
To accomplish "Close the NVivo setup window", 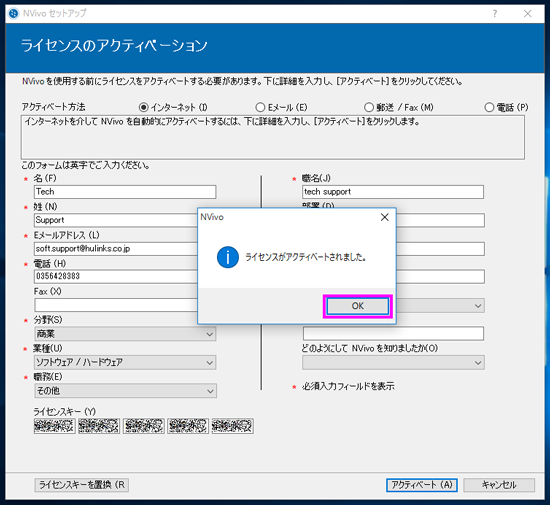I will tap(527, 13).
